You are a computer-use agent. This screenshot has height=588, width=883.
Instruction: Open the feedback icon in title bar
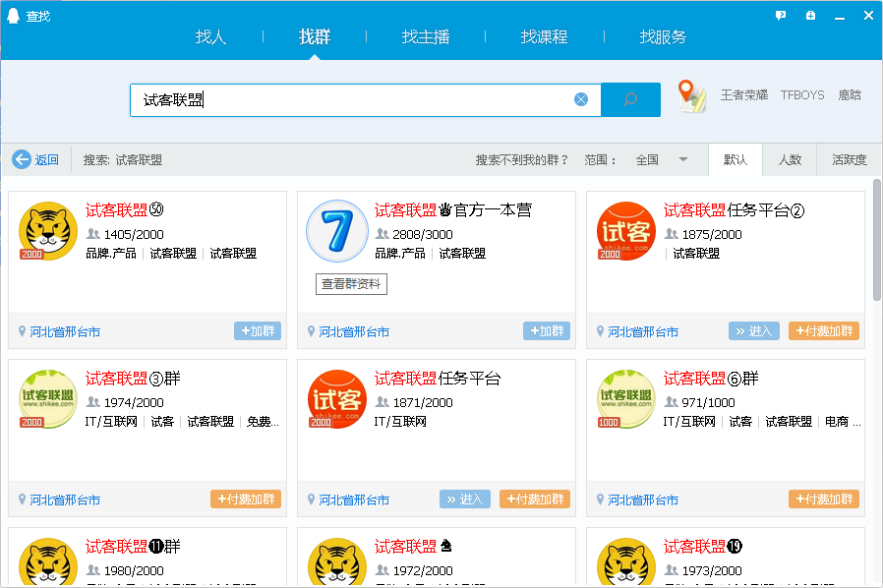[781, 16]
